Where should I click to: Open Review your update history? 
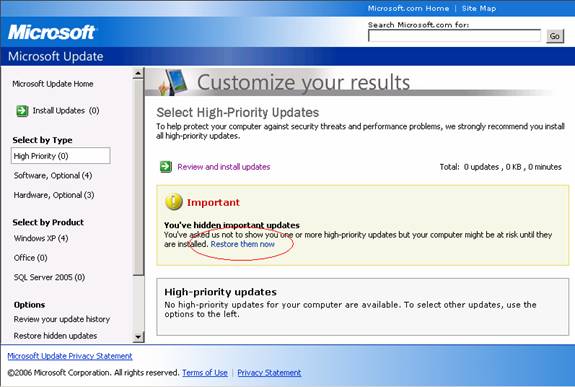[62, 320]
